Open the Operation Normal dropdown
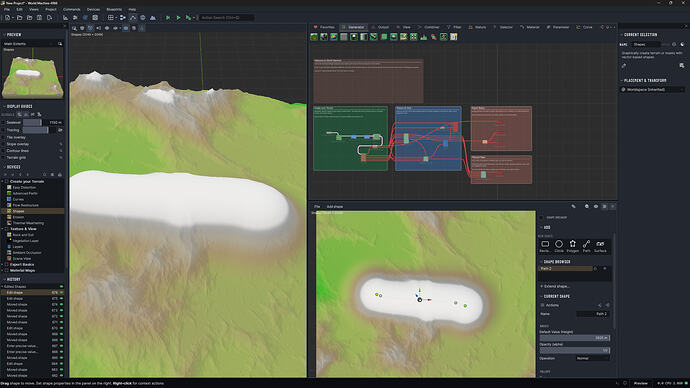The width and height of the screenshot is (690, 388). (593, 358)
